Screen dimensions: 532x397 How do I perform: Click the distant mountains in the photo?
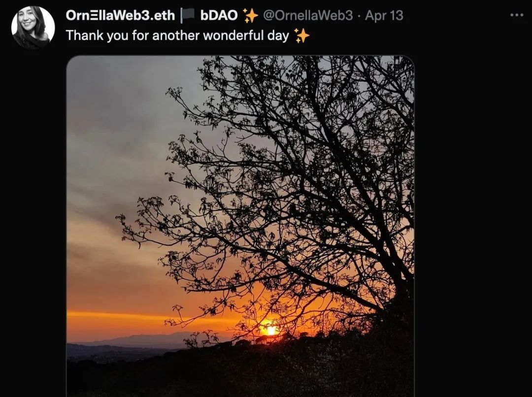pyautogui.click(x=142, y=339)
